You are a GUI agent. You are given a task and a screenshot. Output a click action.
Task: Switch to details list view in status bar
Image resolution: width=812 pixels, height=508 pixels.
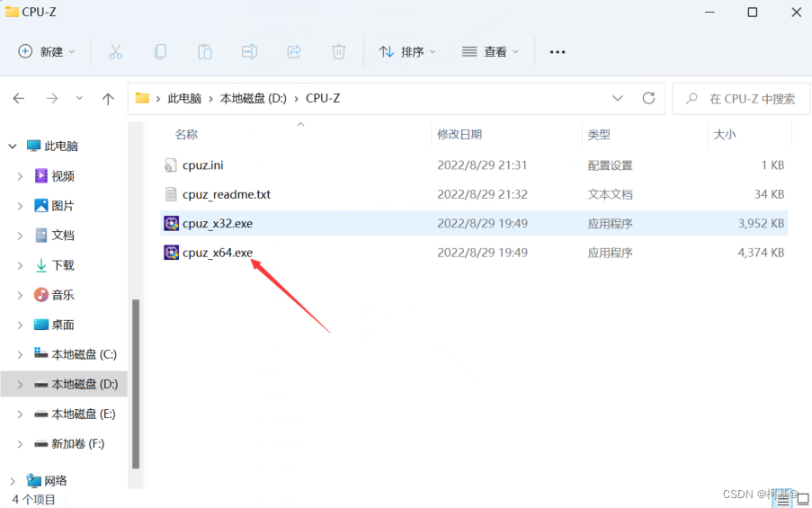pos(783,499)
